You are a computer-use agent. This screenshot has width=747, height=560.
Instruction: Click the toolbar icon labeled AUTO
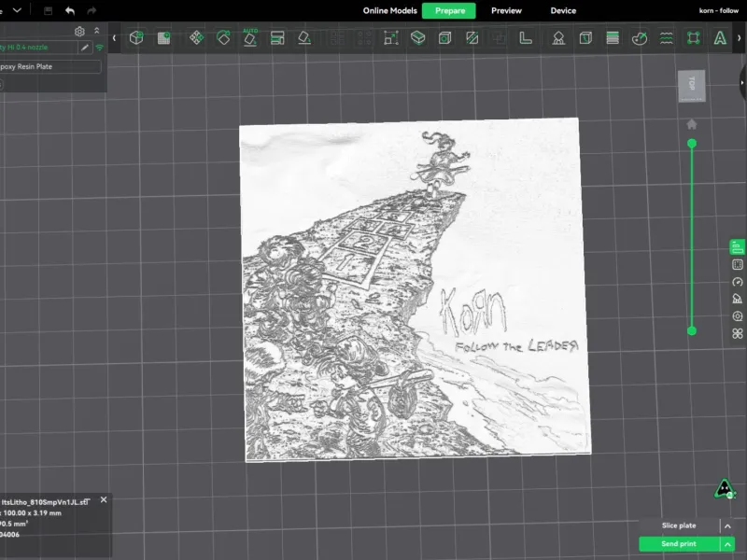point(250,37)
